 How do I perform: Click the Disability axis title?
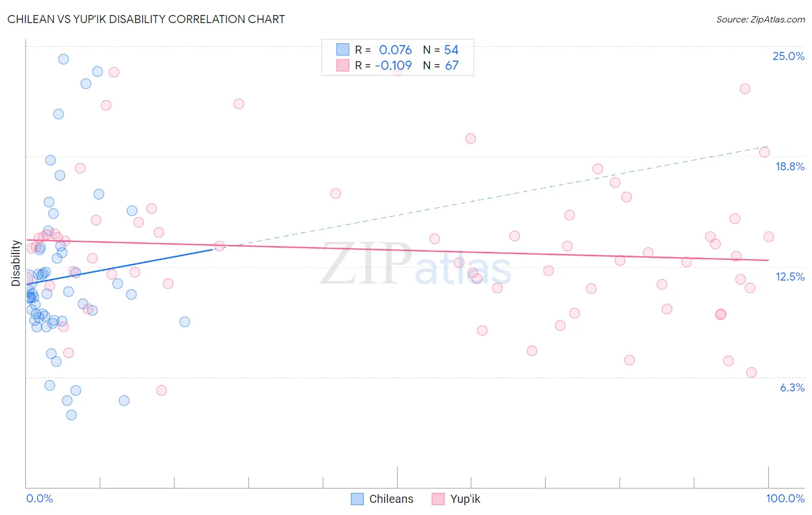point(16,263)
